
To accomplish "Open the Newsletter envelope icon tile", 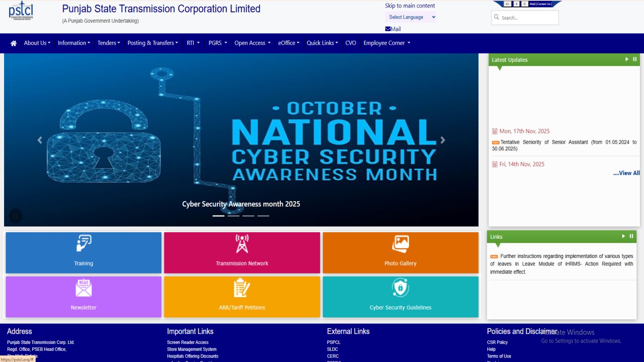I will pyautogui.click(x=84, y=288).
